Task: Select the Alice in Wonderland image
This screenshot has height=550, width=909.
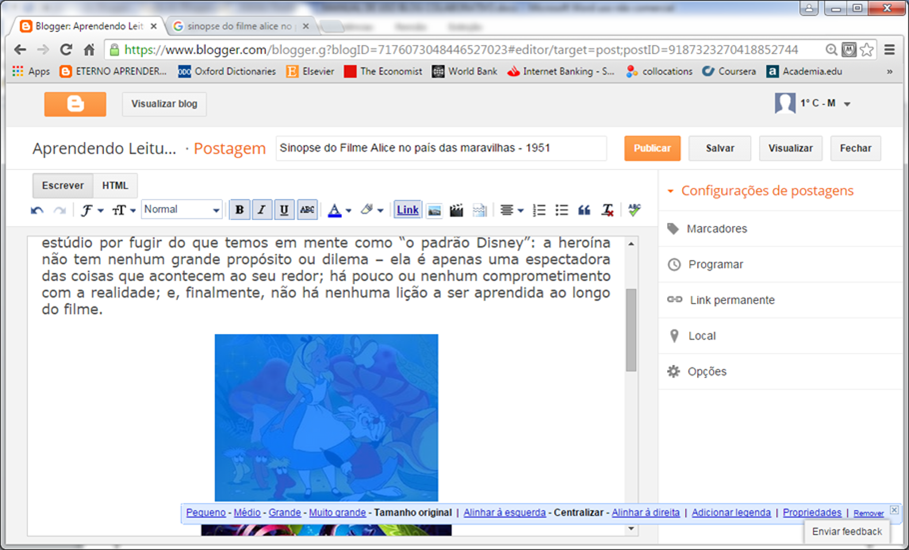Action: coord(326,418)
